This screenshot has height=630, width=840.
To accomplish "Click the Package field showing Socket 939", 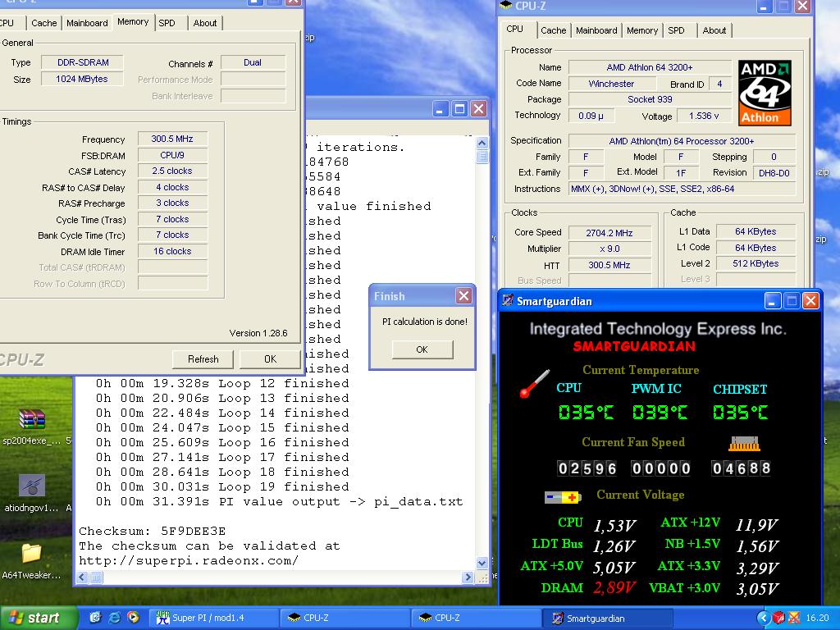I will pyautogui.click(x=650, y=99).
